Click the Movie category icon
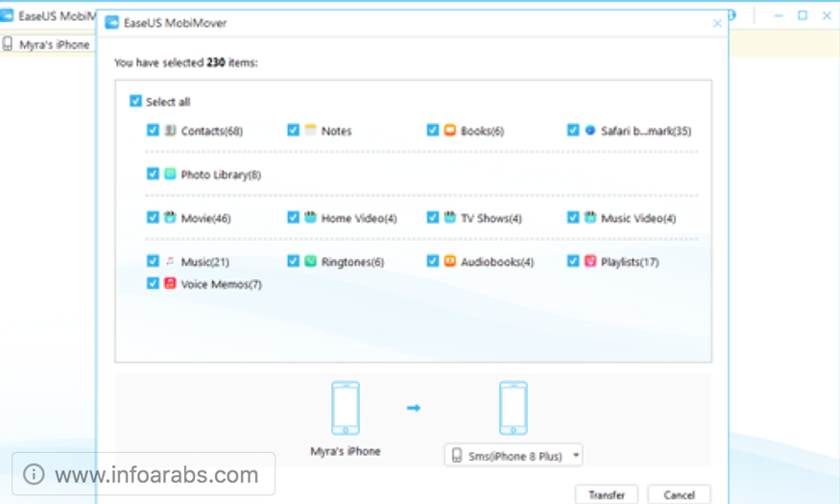Image resolution: width=840 pixels, height=504 pixels. coord(170,218)
